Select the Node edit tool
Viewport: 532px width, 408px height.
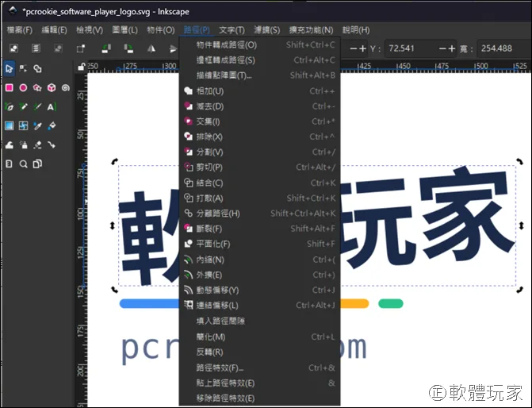(23, 68)
